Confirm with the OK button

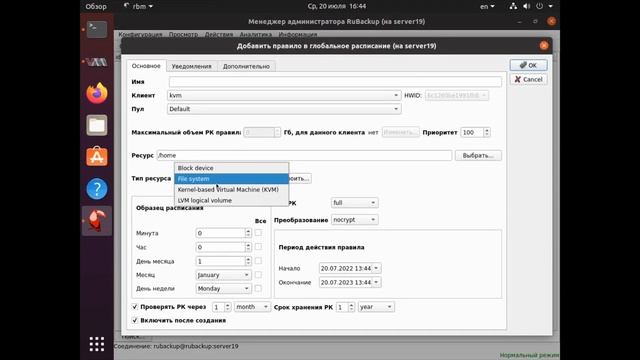point(528,65)
